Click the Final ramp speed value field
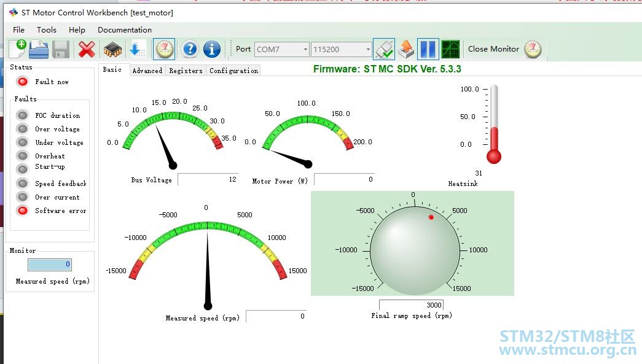 coord(411,305)
